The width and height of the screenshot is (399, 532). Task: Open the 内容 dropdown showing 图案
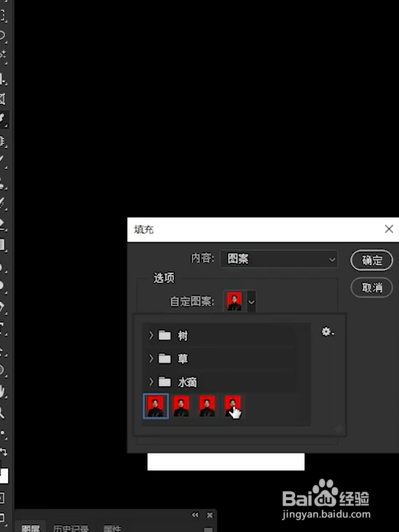(x=279, y=259)
